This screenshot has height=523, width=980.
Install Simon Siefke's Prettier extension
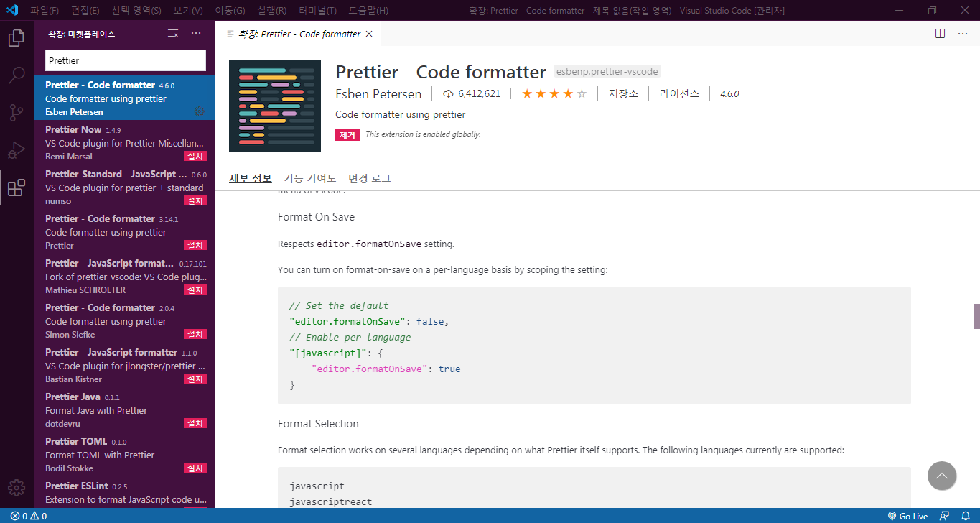(195, 334)
